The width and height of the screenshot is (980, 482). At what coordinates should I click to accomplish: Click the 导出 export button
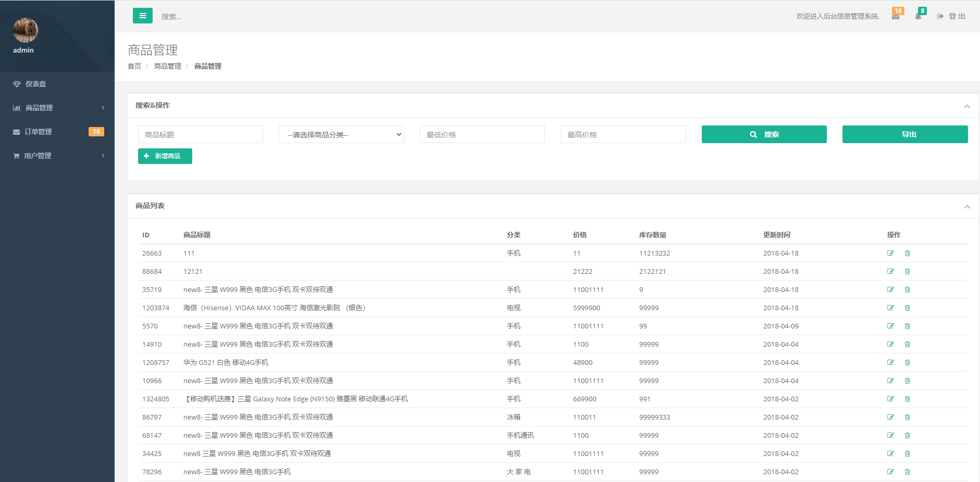(905, 134)
